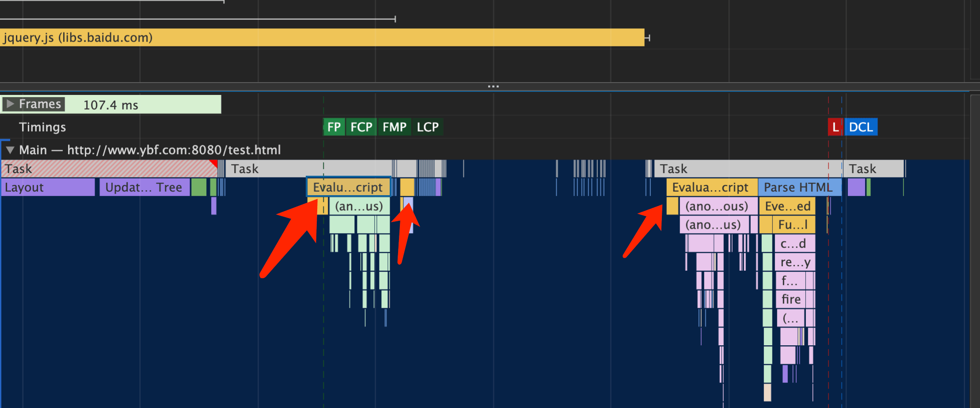
Task: Select the (an…us) function block
Action: coord(359,206)
